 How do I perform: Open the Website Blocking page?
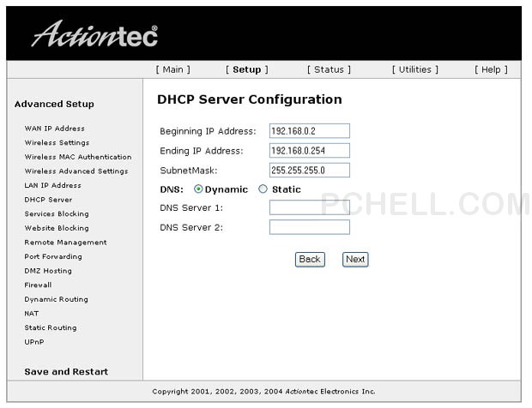[x=57, y=228]
